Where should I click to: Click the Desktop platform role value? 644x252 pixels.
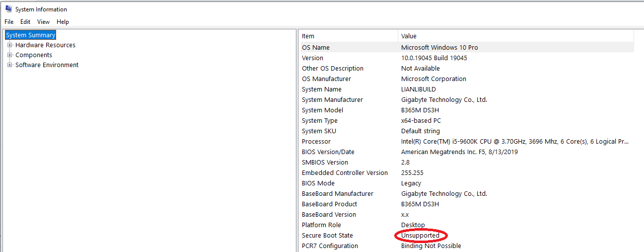pyautogui.click(x=413, y=225)
